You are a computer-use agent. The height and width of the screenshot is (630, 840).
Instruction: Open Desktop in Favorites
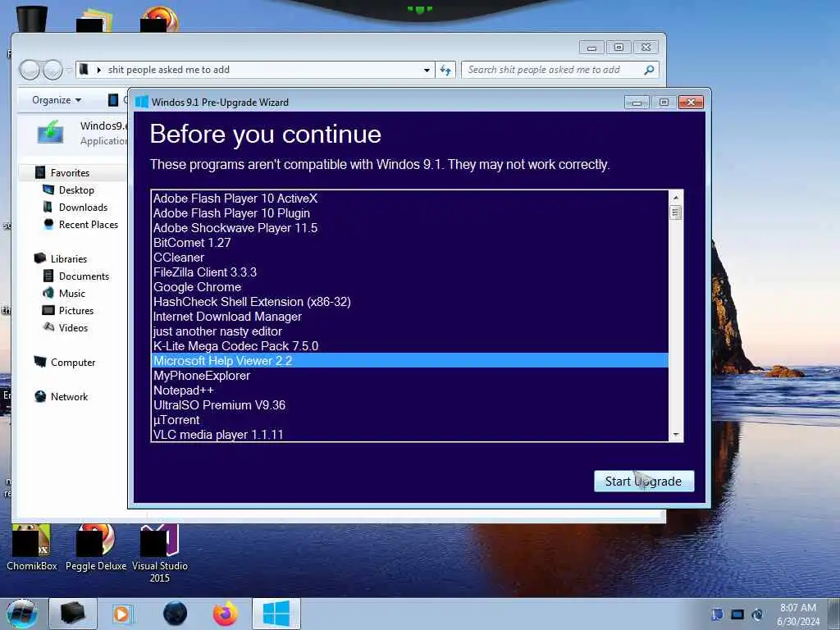[x=76, y=190]
